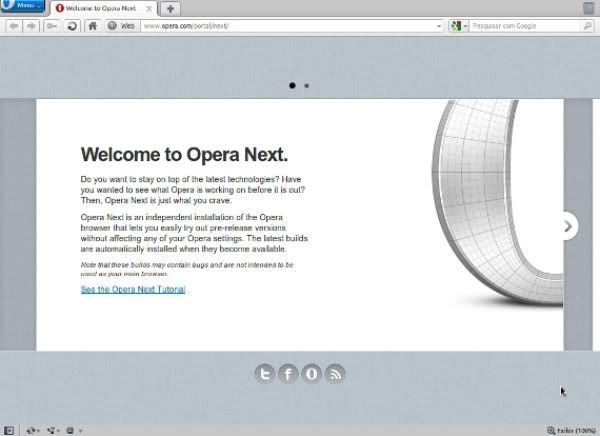Expand the address bar history dropdown
The image size is (600, 436).
click(439, 26)
